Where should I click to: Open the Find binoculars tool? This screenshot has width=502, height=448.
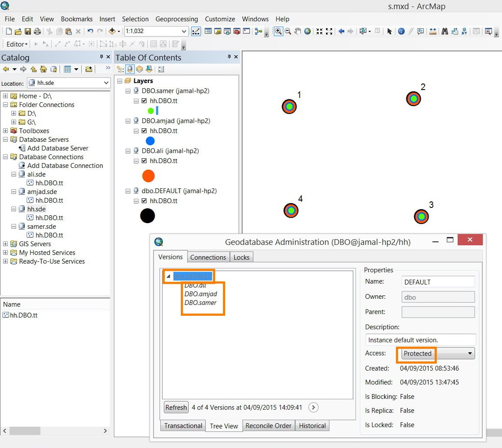[x=445, y=31]
